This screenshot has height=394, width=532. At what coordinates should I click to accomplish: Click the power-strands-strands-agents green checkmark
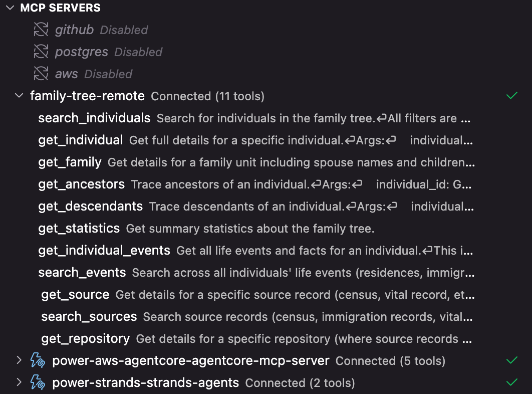click(x=512, y=382)
